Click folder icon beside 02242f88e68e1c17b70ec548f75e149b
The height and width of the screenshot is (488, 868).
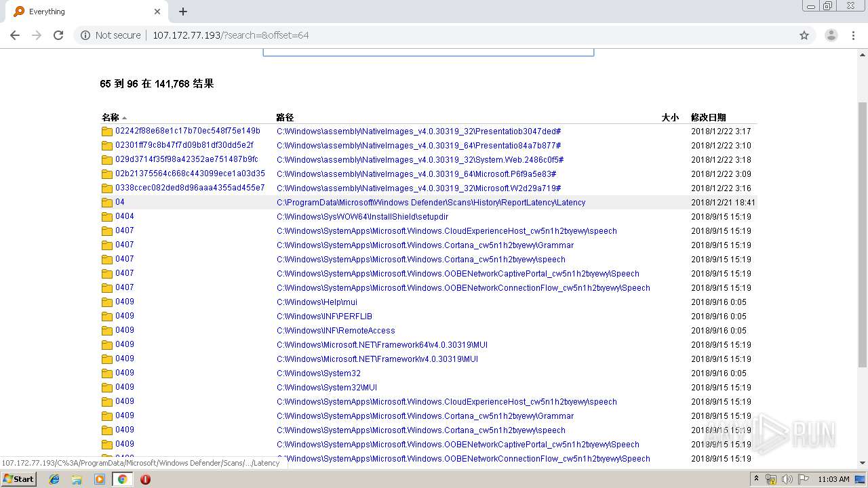pos(107,131)
